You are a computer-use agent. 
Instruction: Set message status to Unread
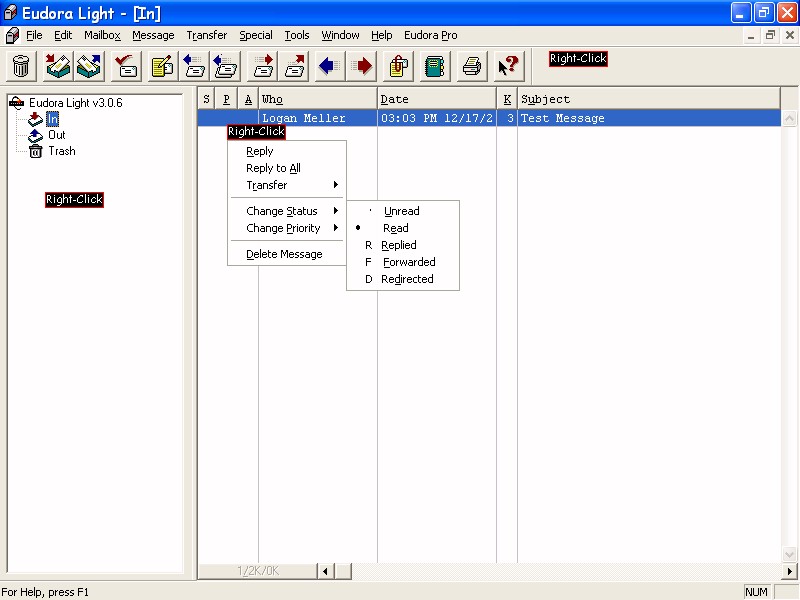[403, 211]
